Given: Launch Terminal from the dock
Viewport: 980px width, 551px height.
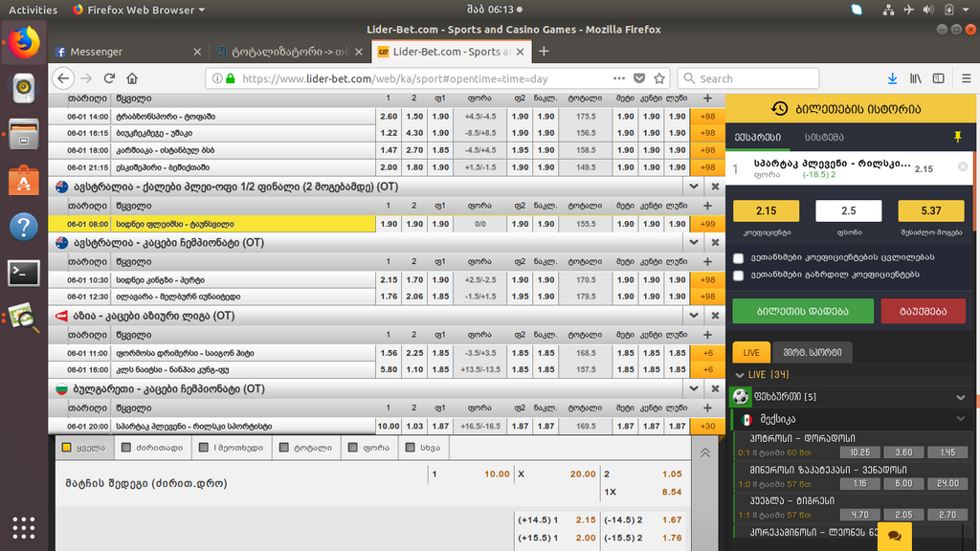Looking at the screenshot, I should click(24, 273).
